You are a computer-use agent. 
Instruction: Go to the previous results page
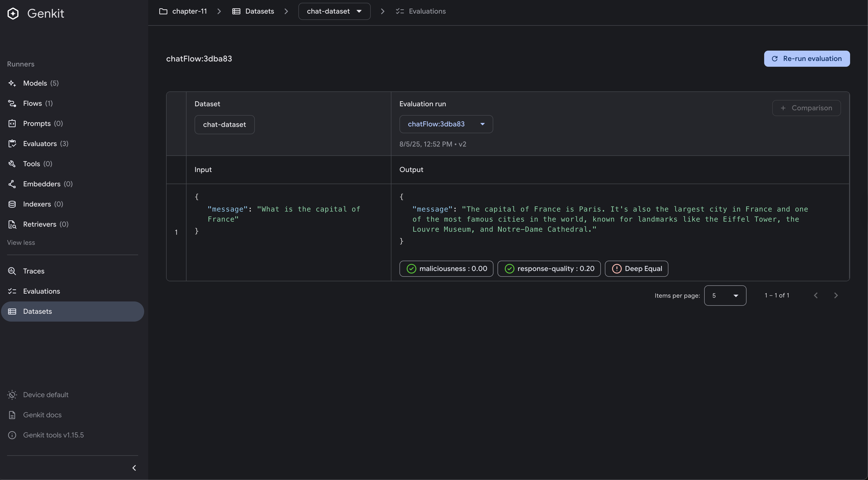click(815, 296)
